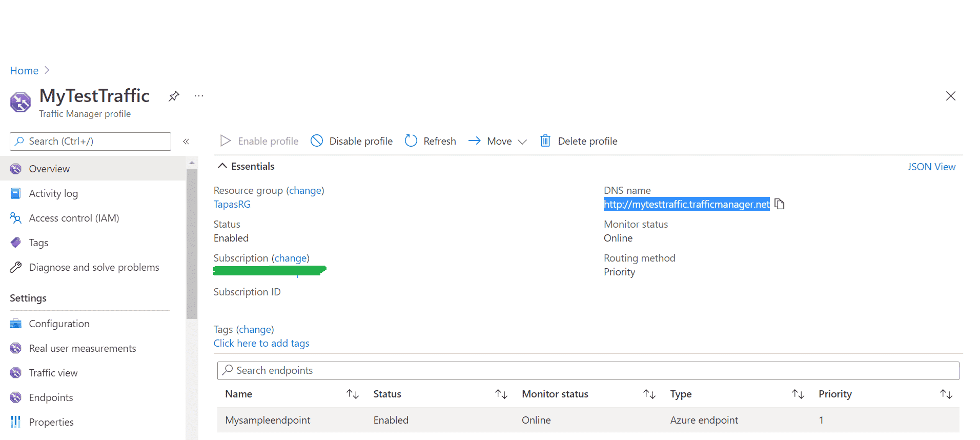The height and width of the screenshot is (440, 980).
Task: Go to Home breadcrumb link
Action: (24, 71)
